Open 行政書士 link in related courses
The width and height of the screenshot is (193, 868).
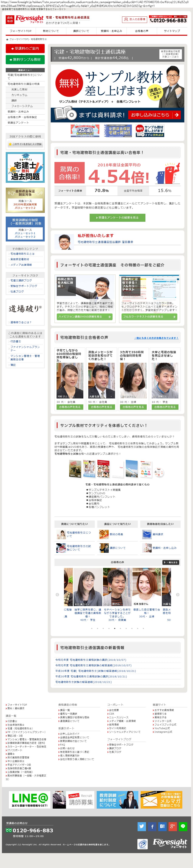[x=15, y=341]
